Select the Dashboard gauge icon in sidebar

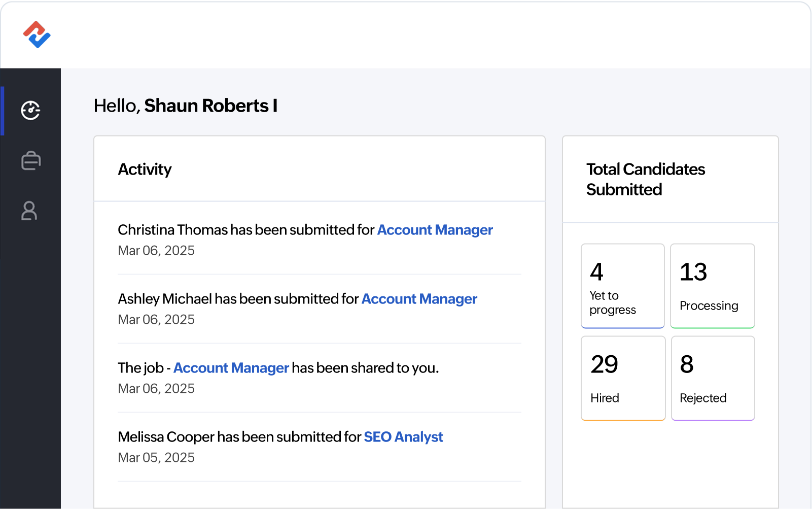click(x=30, y=110)
